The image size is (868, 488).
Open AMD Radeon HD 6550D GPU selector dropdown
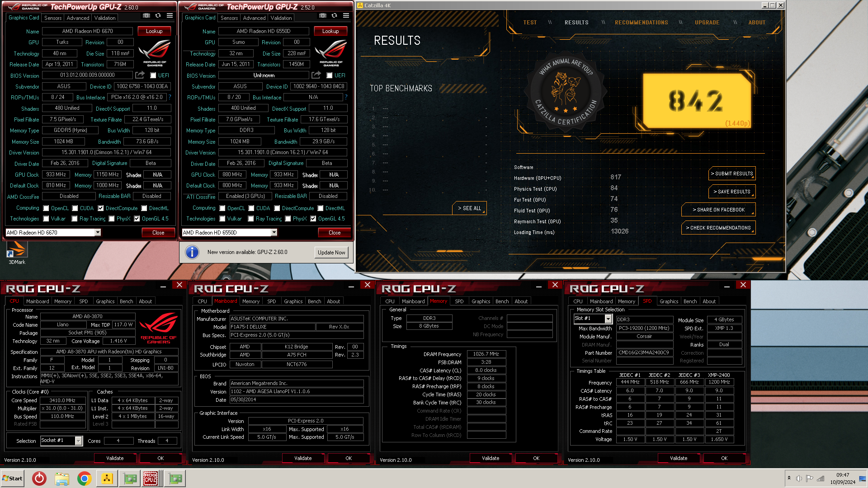tap(274, 232)
